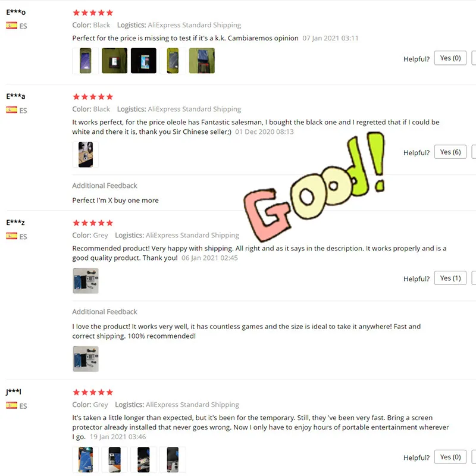Mark E***o's review helpful with Yes (0)
Viewport: 476px width, 476px height.
[x=450, y=58]
